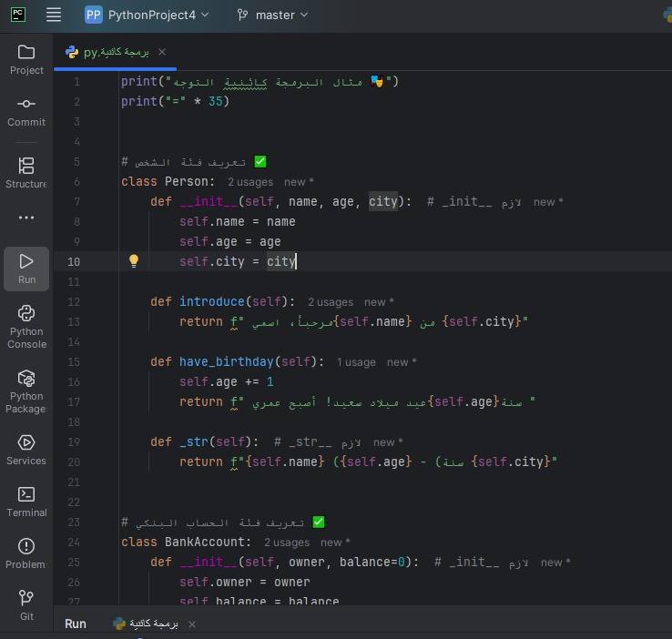This screenshot has height=639, width=672.
Task: Click 'print("=" * 35)' on line 2
Action: point(175,102)
